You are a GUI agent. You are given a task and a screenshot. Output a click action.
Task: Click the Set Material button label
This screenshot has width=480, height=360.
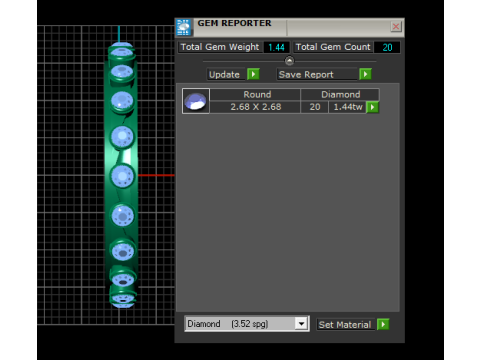coord(345,325)
